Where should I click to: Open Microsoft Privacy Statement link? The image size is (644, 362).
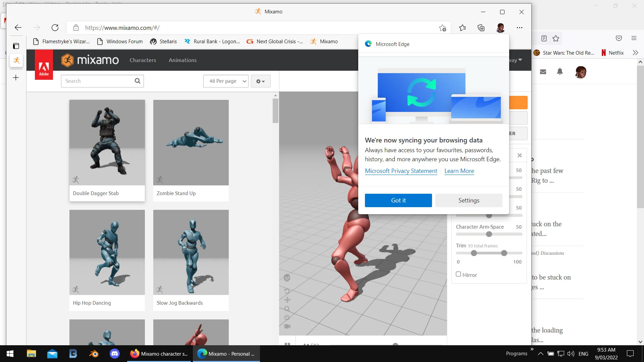(401, 171)
